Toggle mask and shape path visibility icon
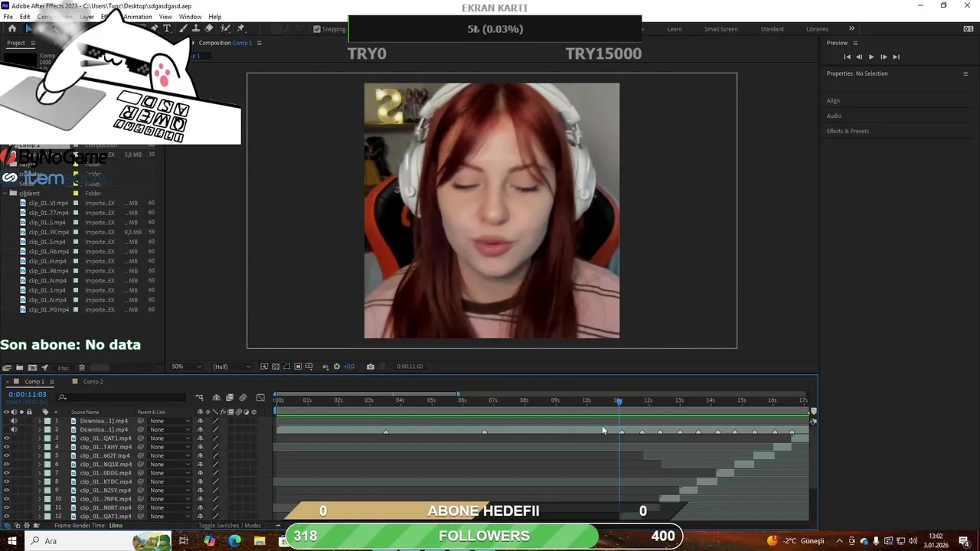This screenshot has width=980, height=551. (x=286, y=367)
